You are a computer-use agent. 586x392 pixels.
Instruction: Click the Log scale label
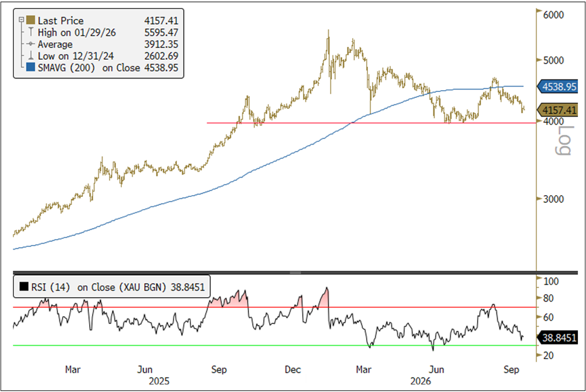564,141
